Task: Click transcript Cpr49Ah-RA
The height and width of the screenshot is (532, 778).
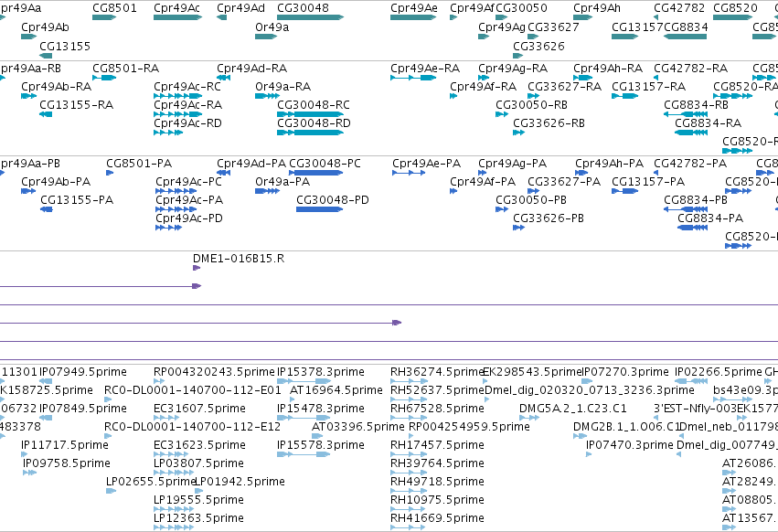Action: click(608, 69)
